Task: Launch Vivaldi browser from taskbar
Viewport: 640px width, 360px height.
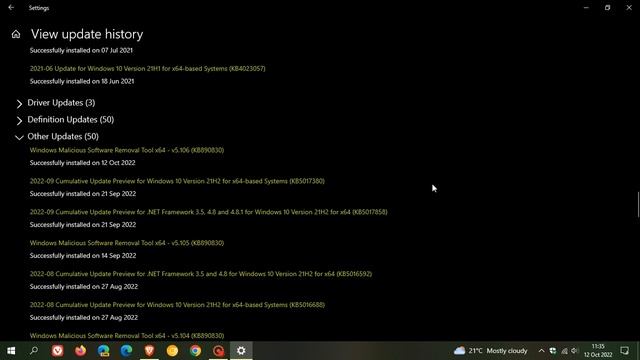Action: click(58, 351)
